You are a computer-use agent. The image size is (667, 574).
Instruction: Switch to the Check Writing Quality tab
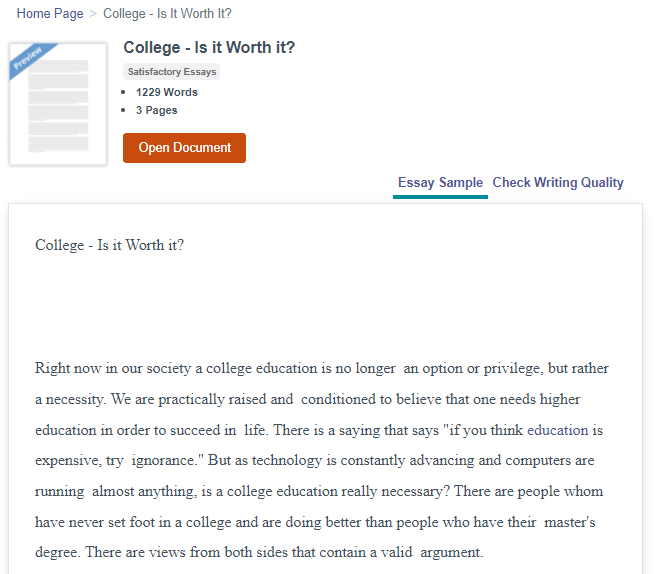tap(558, 183)
